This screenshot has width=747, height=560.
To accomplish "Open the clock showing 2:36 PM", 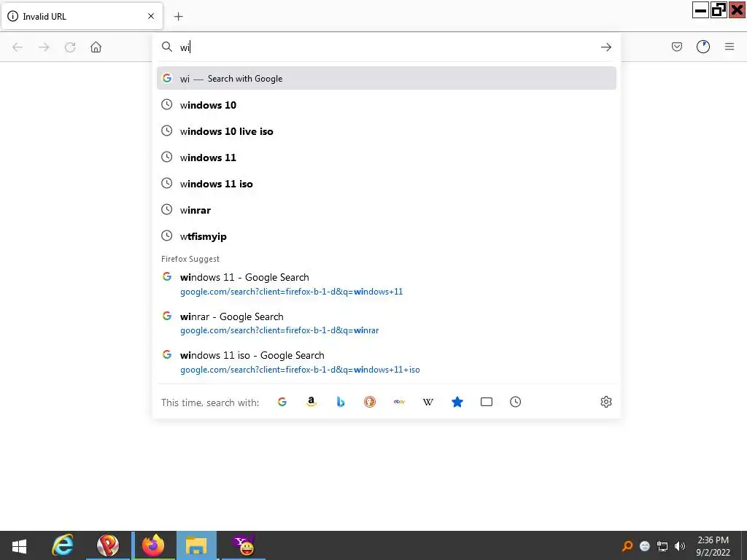I will [713, 546].
